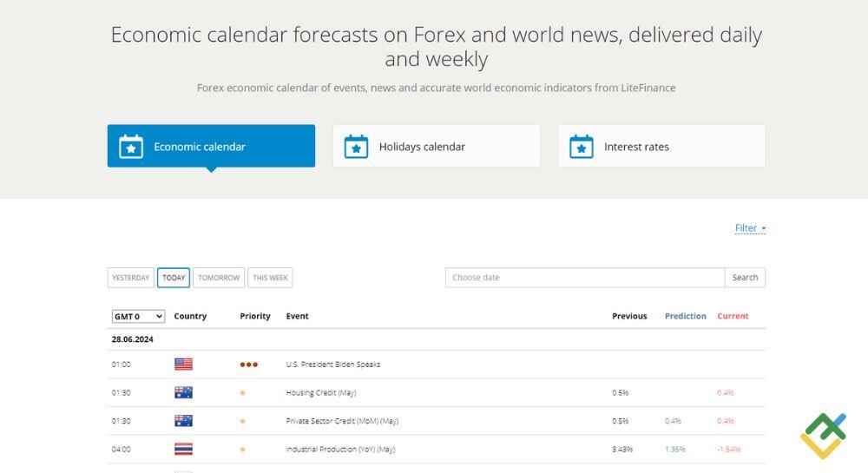This screenshot has width=868, height=473.
Task: Click the LiteFinance logo icon
Action: [x=822, y=435]
